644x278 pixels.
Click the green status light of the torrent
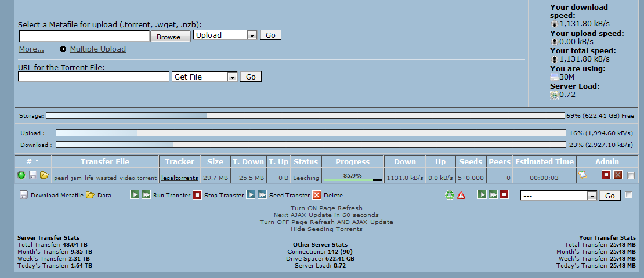[x=21, y=175]
